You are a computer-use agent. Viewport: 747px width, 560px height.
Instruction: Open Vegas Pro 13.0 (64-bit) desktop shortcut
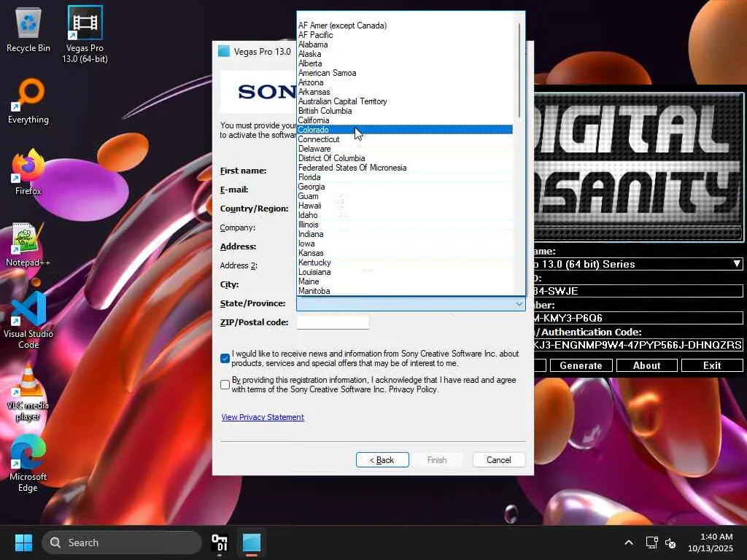tap(85, 34)
